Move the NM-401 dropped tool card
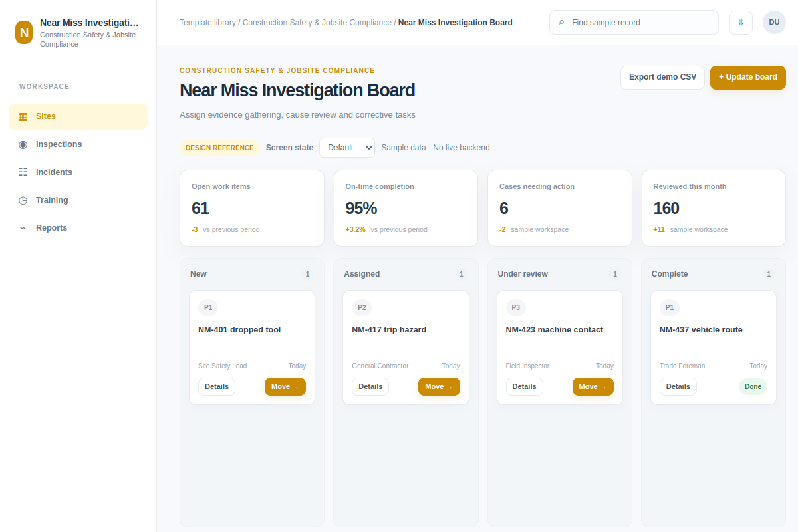Screen dimensions: 798x532 (285, 386)
